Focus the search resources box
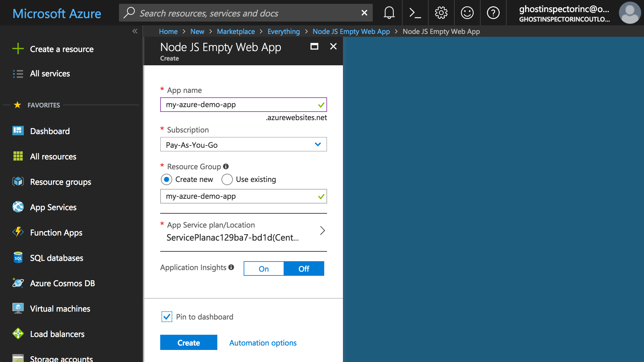The height and width of the screenshot is (362, 644). coord(246,13)
